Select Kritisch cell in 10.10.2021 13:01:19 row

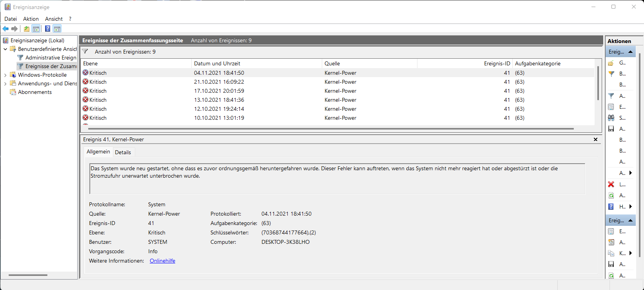98,118
